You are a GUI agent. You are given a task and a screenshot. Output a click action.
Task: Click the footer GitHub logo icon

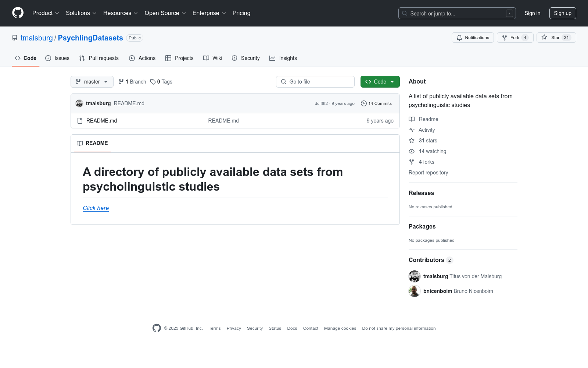[x=157, y=328]
